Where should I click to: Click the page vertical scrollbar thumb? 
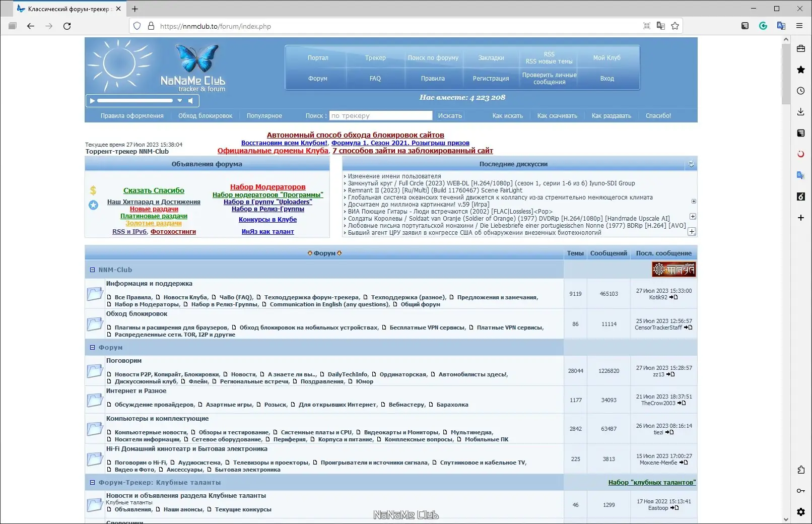[786, 74]
